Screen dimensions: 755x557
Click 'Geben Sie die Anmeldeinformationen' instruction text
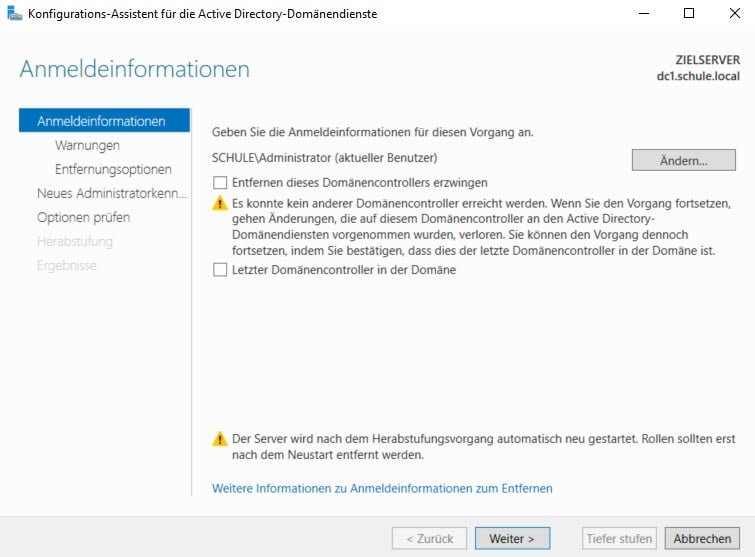(373, 132)
